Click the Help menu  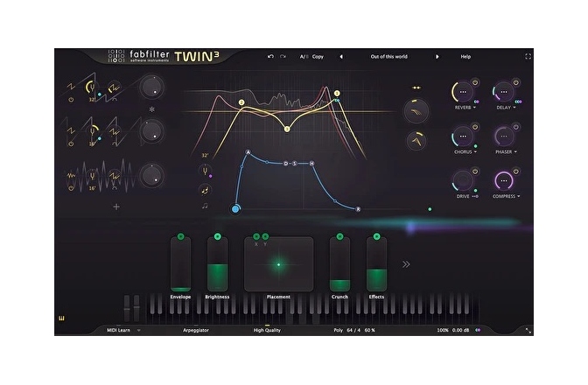point(465,57)
